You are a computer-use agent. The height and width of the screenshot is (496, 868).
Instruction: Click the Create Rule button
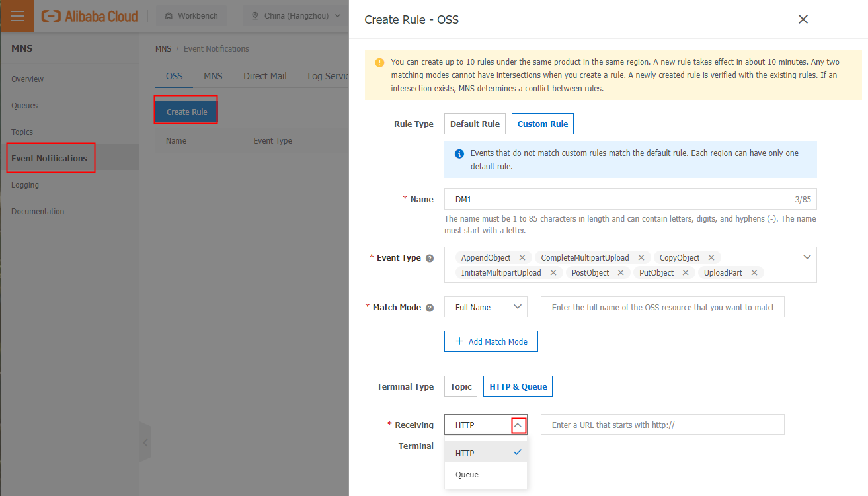tap(186, 112)
